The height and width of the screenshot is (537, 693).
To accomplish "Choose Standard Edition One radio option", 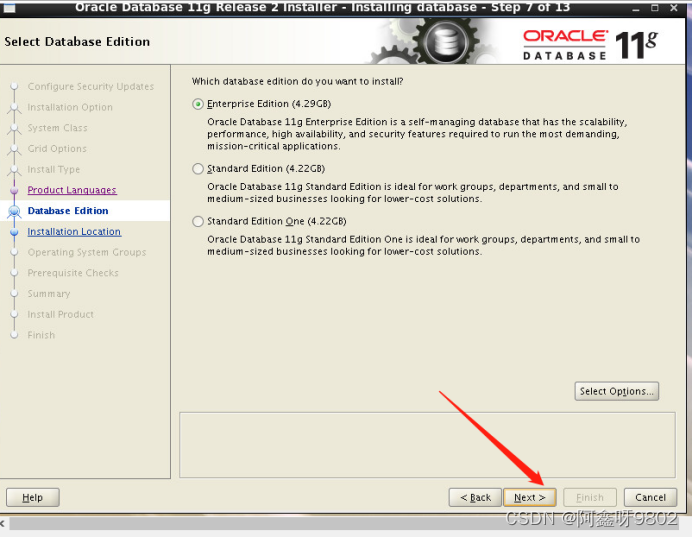I will pyautogui.click(x=198, y=221).
